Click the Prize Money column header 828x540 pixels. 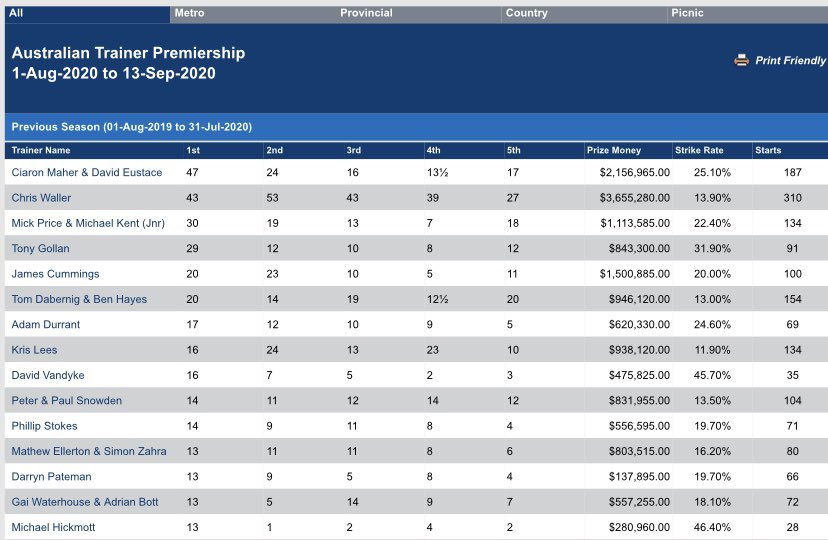click(614, 150)
